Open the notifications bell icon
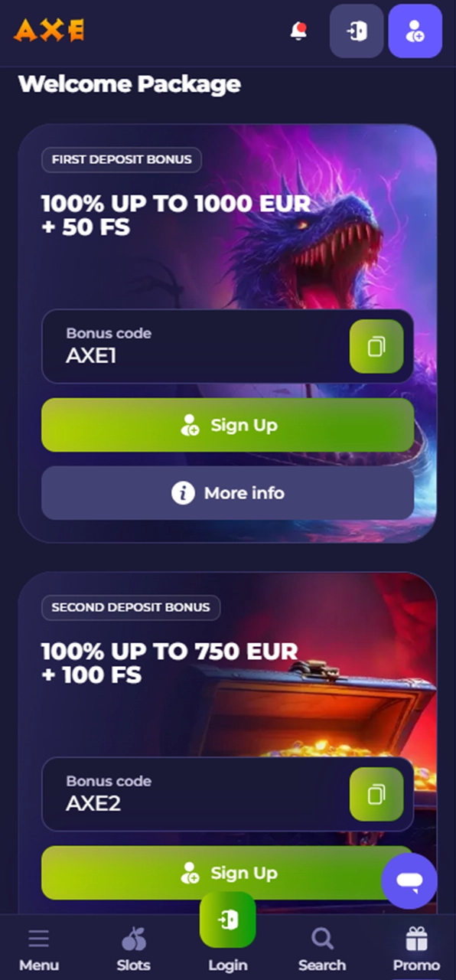 298,31
